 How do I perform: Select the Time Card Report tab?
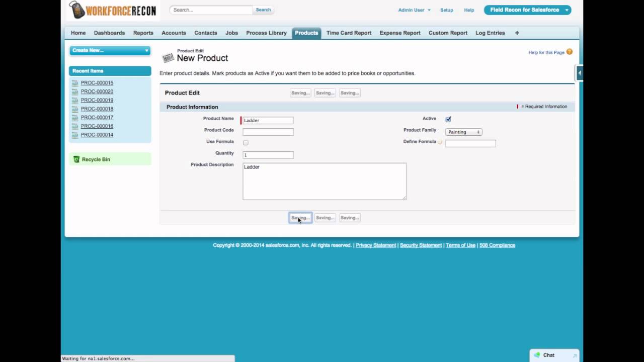click(x=349, y=33)
